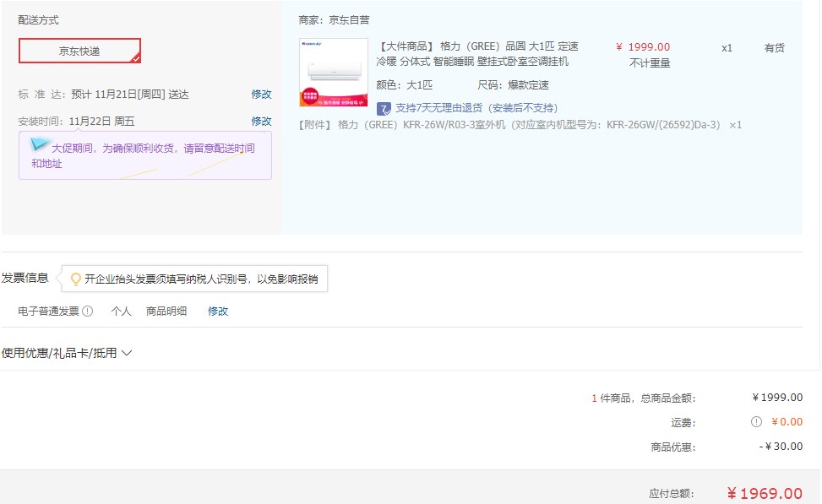Click 预计 11月21日[周四] 送达 text
The image size is (822, 504).
tap(130, 95)
